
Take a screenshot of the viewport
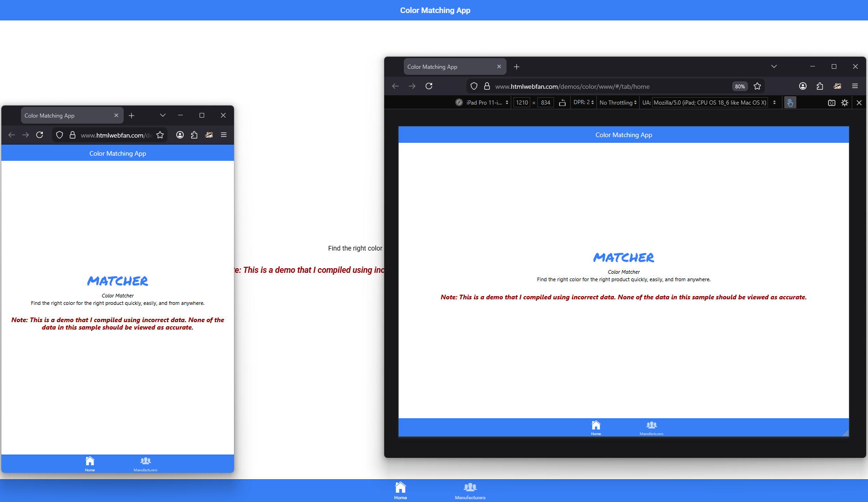click(831, 103)
